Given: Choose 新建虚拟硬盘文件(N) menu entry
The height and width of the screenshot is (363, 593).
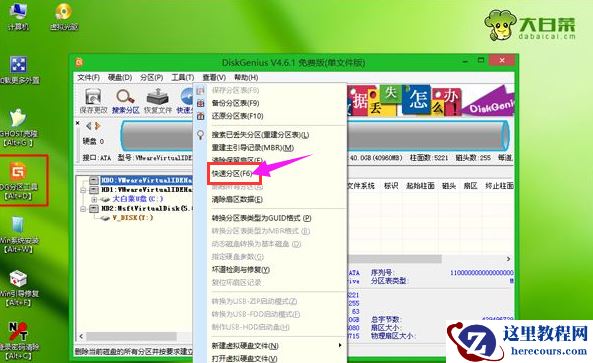Looking at the screenshot, I should pyautogui.click(x=245, y=346).
